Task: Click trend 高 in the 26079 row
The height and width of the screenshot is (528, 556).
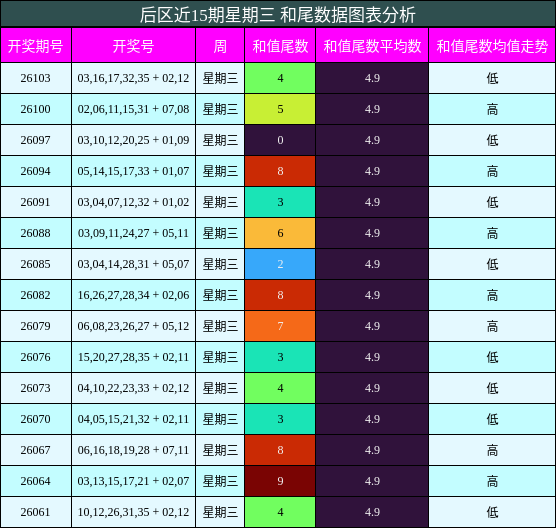Action: (x=492, y=326)
